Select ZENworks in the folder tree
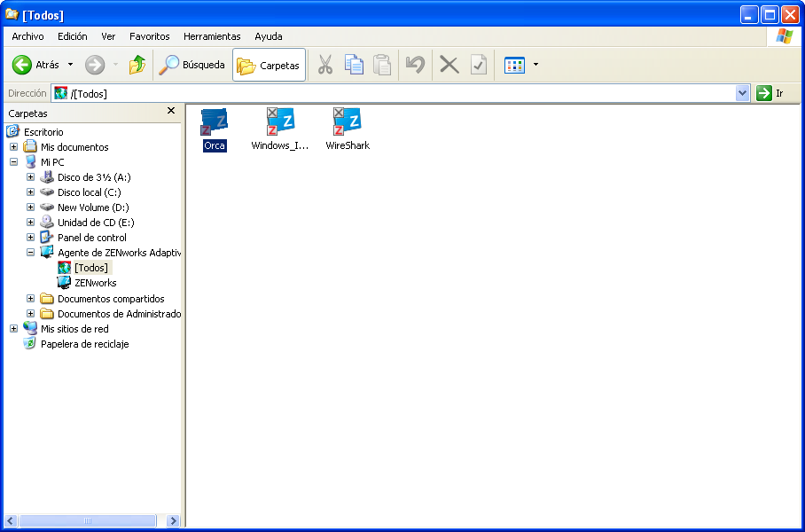This screenshot has width=805, height=532. (x=95, y=283)
